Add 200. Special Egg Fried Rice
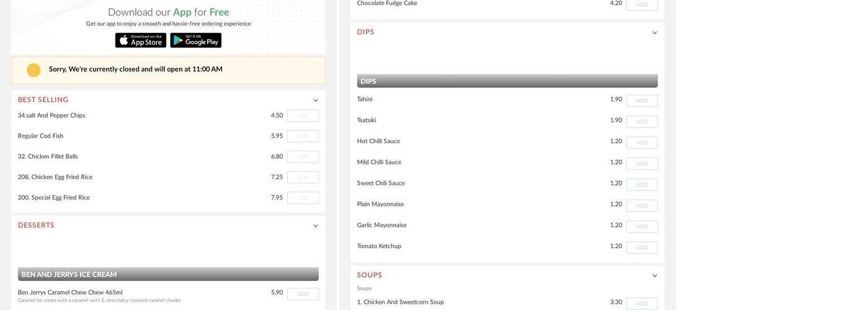Screen dimensions: 868x310 click(303, 198)
